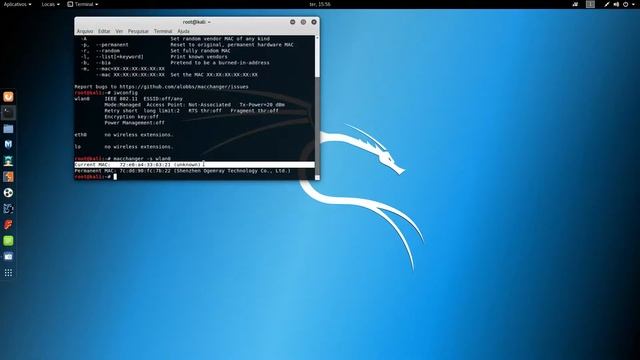Click the Permanent MAC line in terminal

(x=182, y=171)
